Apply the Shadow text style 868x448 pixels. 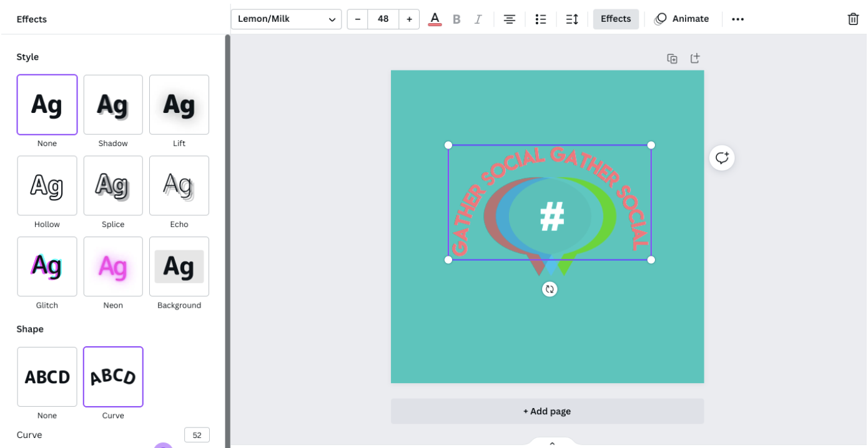tap(113, 105)
